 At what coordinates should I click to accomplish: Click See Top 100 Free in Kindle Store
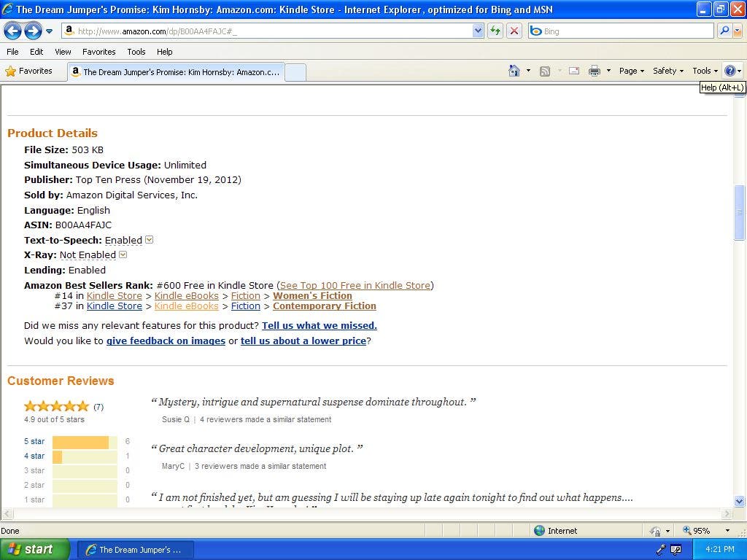(x=355, y=285)
